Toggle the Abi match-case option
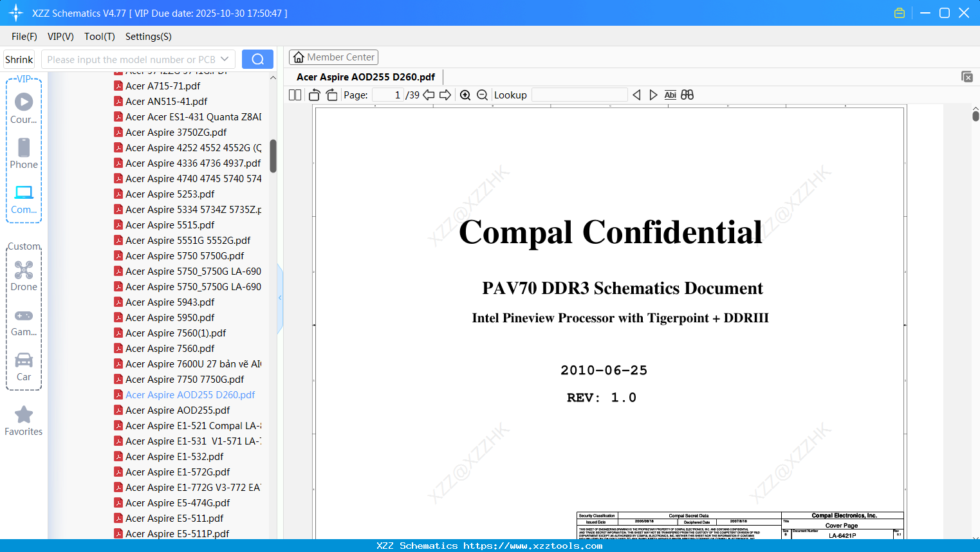This screenshot has width=980, height=552. 670,95
